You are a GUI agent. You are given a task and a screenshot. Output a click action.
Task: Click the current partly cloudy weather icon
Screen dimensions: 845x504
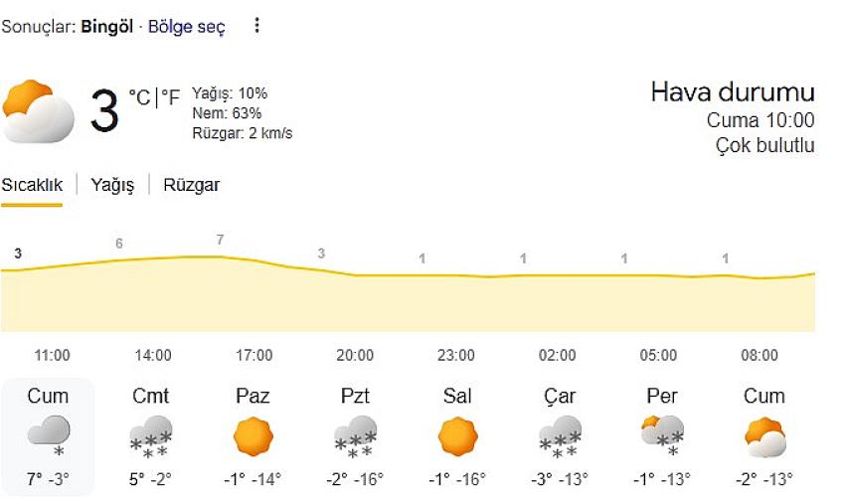pyautogui.click(x=38, y=110)
